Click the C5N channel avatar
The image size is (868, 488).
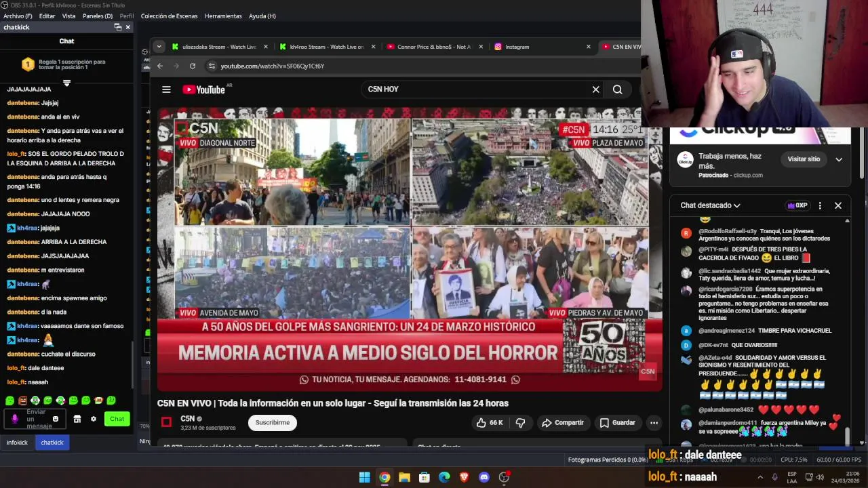coord(166,422)
